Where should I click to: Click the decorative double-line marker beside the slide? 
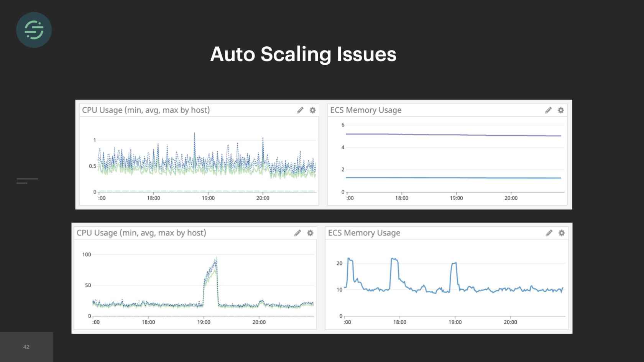[27, 181]
